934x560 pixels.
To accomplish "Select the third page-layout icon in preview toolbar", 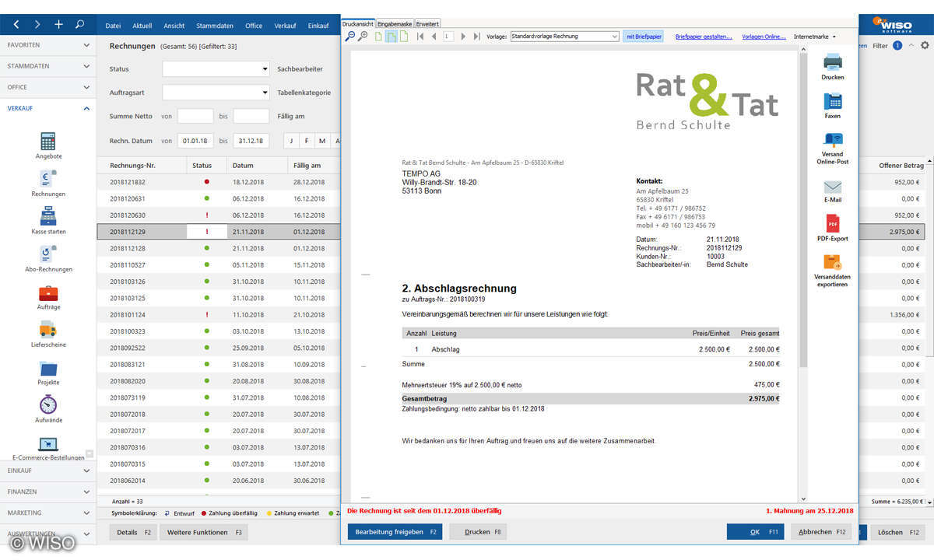I will click(x=404, y=37).
